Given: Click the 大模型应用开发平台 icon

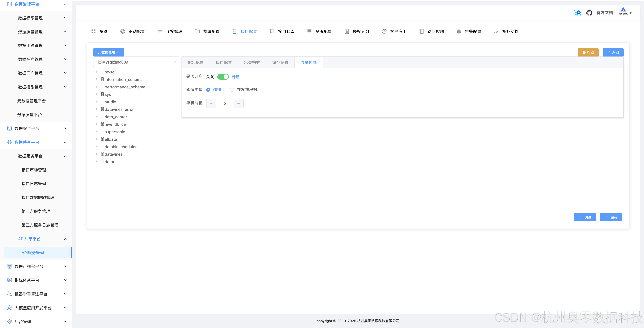Looking at the screenshot, I should (9, 308).
